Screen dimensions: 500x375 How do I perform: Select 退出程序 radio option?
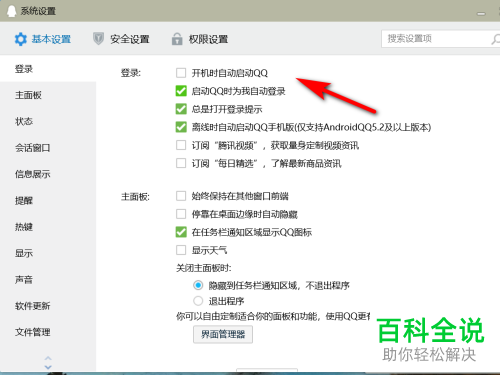(198, 301)
